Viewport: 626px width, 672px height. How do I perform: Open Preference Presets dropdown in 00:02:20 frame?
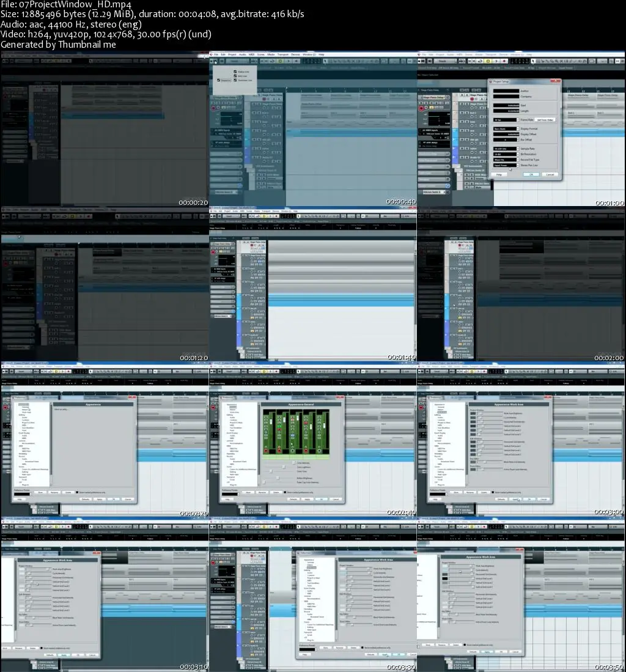pyautogui.click(x=22, y=493)
